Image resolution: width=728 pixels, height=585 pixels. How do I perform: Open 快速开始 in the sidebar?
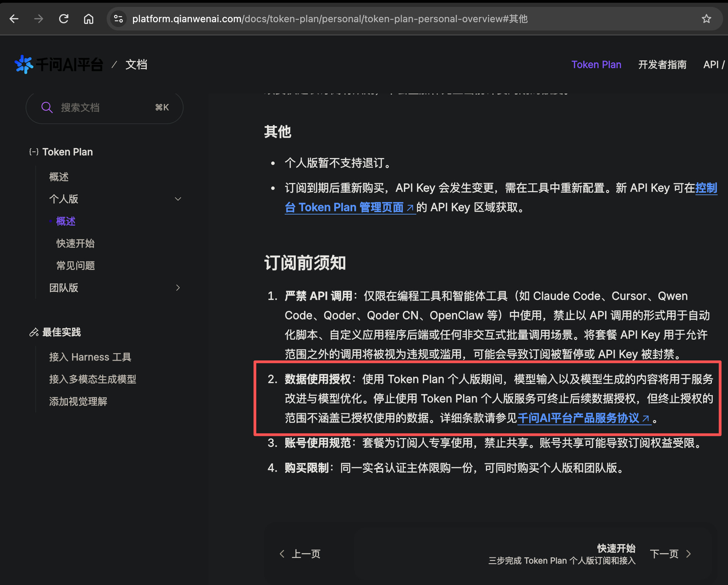[75, 243]
